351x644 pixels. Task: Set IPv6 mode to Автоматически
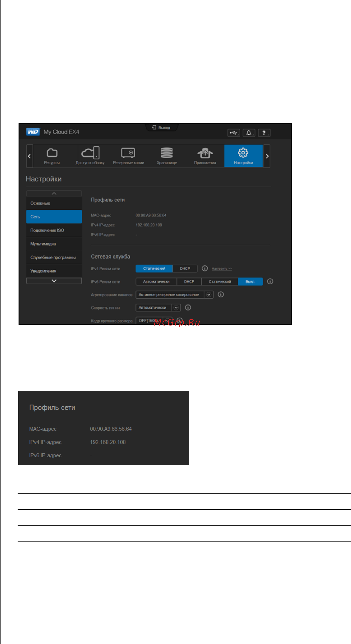[156, 281]
